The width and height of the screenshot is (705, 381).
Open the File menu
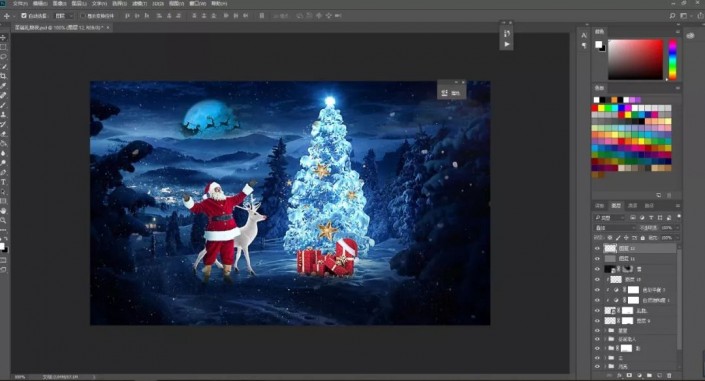point(21,3)
